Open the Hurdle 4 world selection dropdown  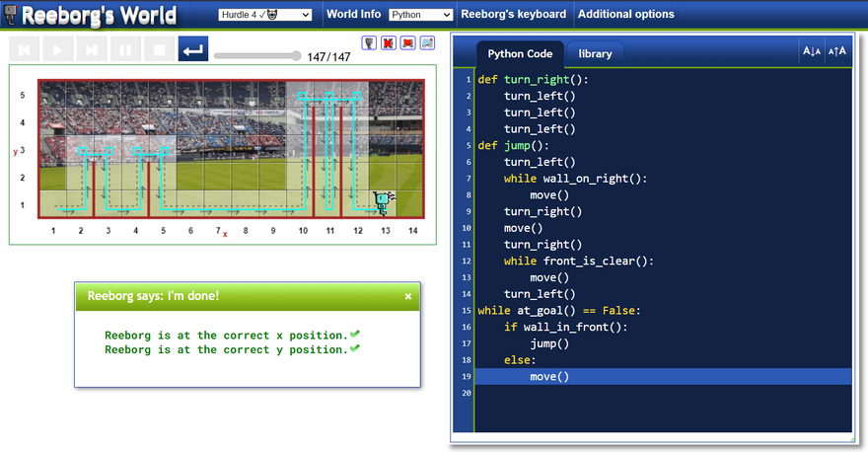coord(264,15)
